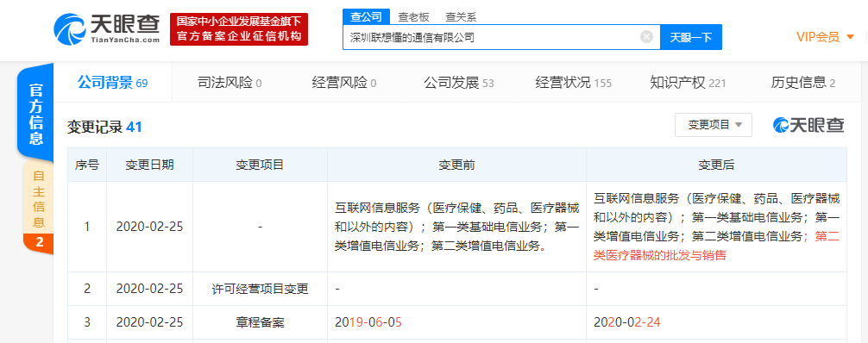This screenshot has width=868, height=343.
Task: Click the 变更项目 column header
Action: (261, 165)
